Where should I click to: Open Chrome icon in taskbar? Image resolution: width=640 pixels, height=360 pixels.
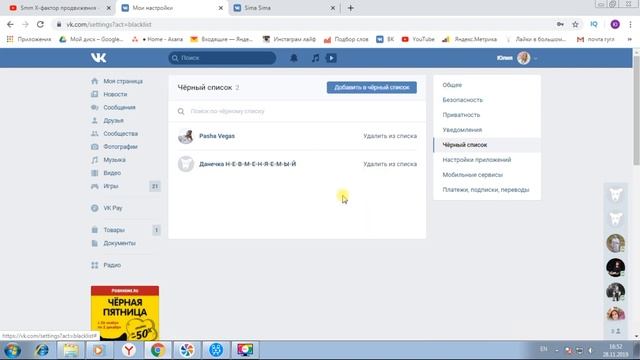click(x=158, y=350)
